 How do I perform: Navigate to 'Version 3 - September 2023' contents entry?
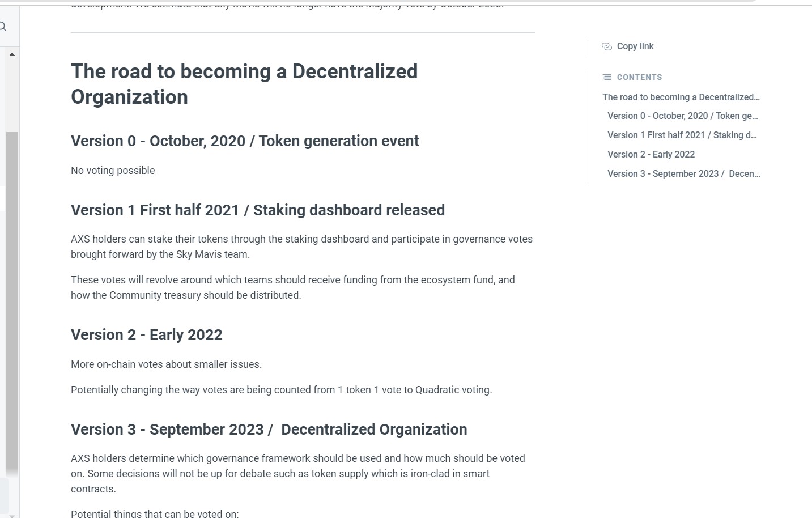pyautogui.click(x=683, y=174)
